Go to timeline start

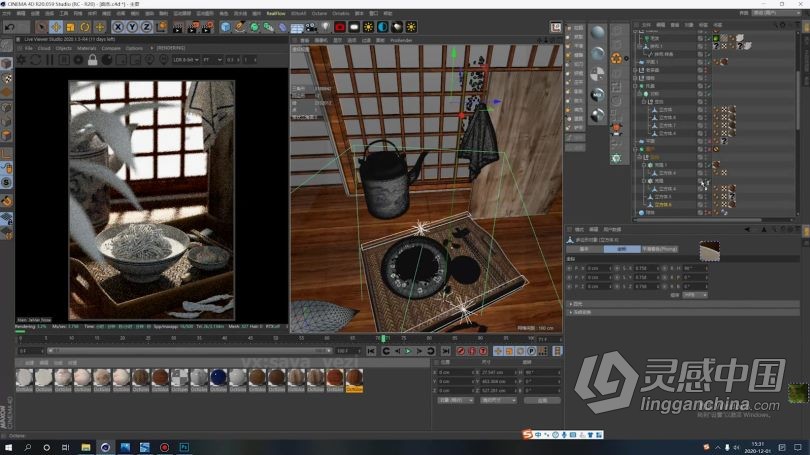tap(371, 351)
